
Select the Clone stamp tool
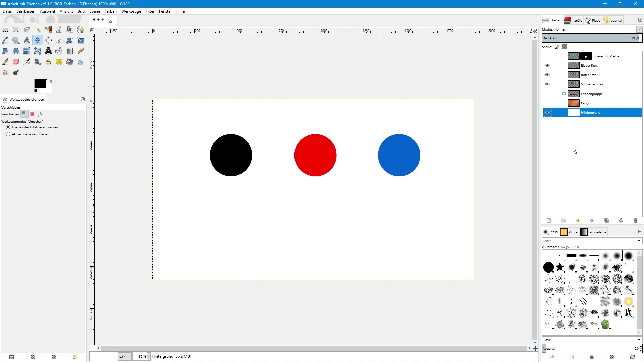click(48, 62)
